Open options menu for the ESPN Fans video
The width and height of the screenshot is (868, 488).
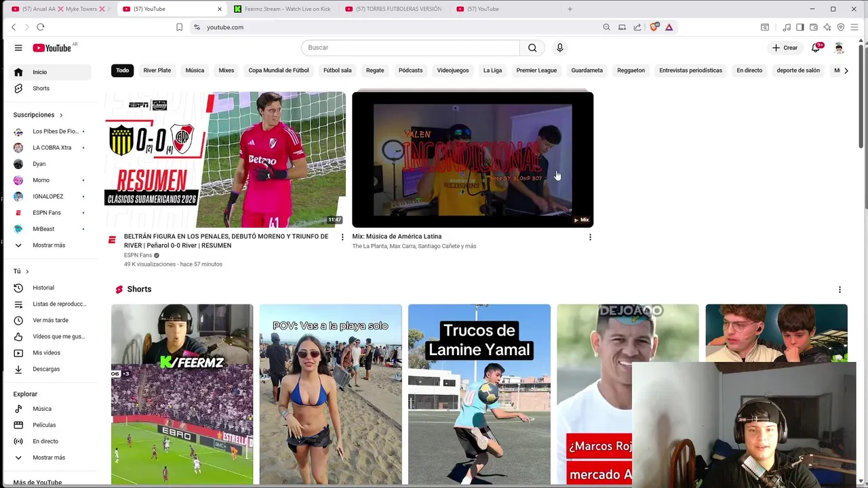[342, 237]
